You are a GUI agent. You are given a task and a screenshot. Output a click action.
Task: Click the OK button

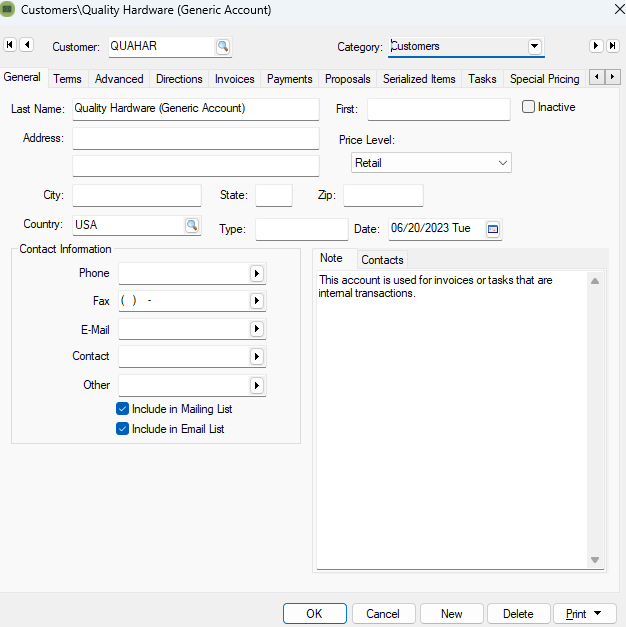tap(314, 613)
